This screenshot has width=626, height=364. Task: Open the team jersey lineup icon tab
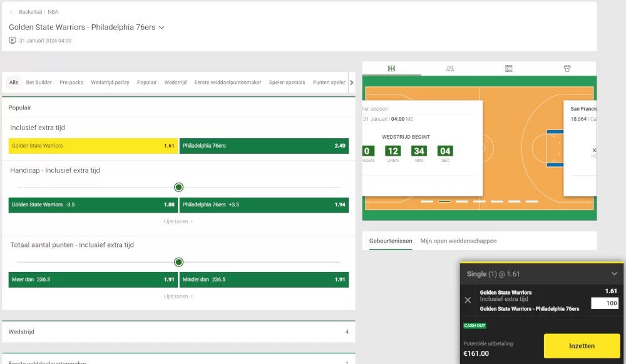[x=567, y=69]
